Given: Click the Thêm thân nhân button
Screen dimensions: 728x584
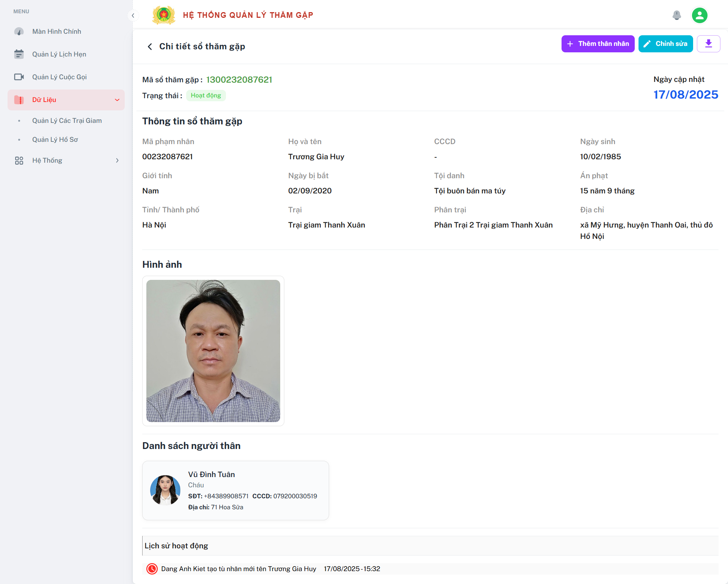Looking at the screenshot, I should pos(598,44).
